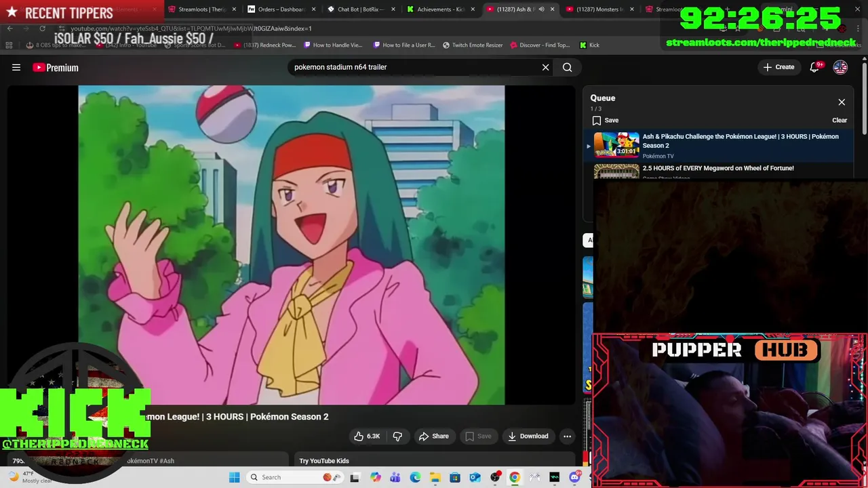The image size is (868, 488).
Task: Open the more actions ellipsis menu
Action: point(568,436)
